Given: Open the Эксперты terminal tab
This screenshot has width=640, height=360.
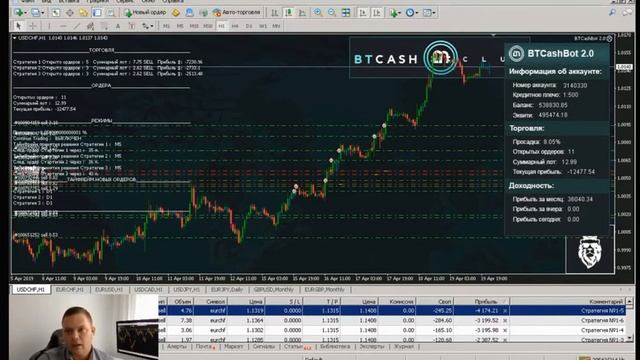Looking at the screenshot, I should pyautogui.click(x=372, y=347).
